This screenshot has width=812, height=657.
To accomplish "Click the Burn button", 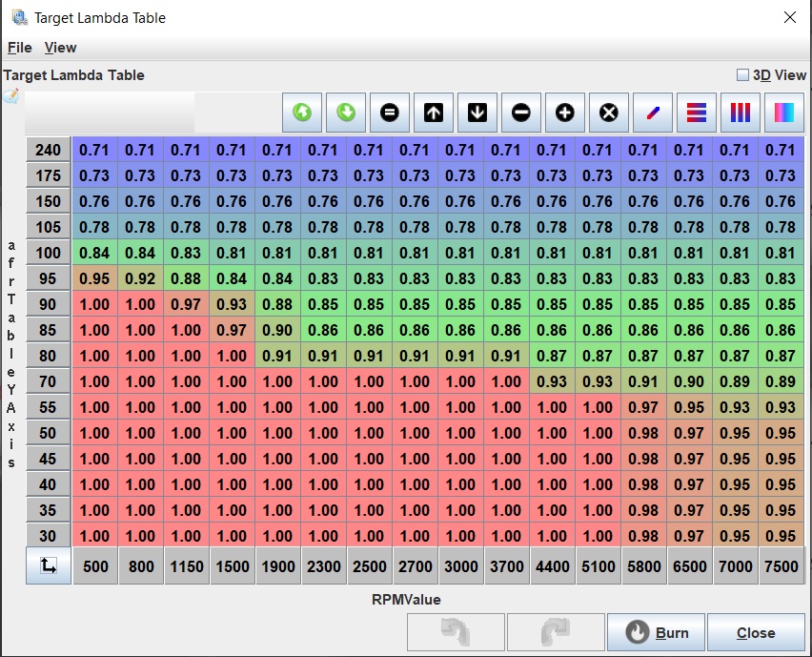I will coord(657,632).
